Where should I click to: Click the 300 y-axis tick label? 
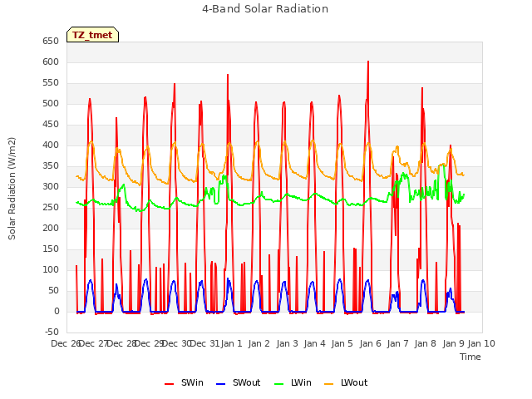tap(51, 186)
